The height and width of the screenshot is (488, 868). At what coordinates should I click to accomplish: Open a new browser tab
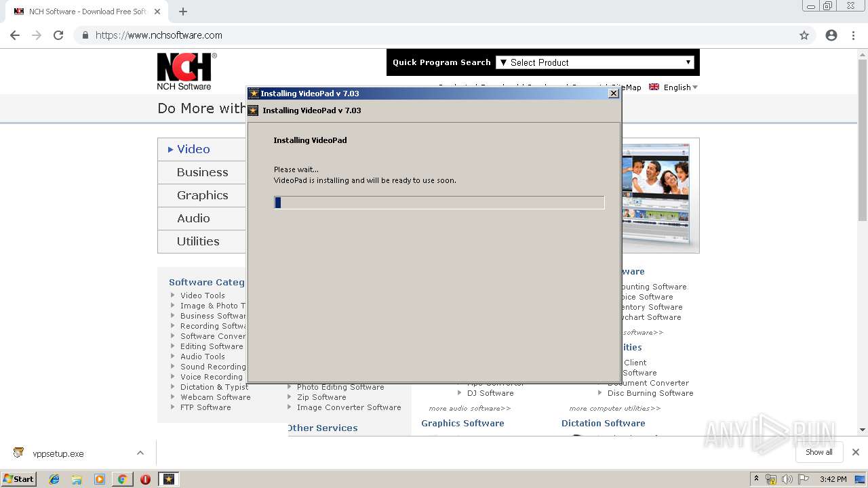[x=183, y=12]
